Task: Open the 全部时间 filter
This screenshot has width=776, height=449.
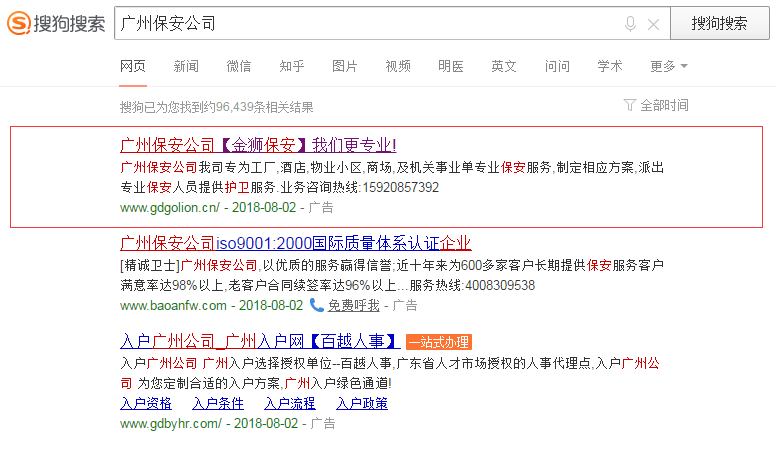Action: (x=664, y=105)
